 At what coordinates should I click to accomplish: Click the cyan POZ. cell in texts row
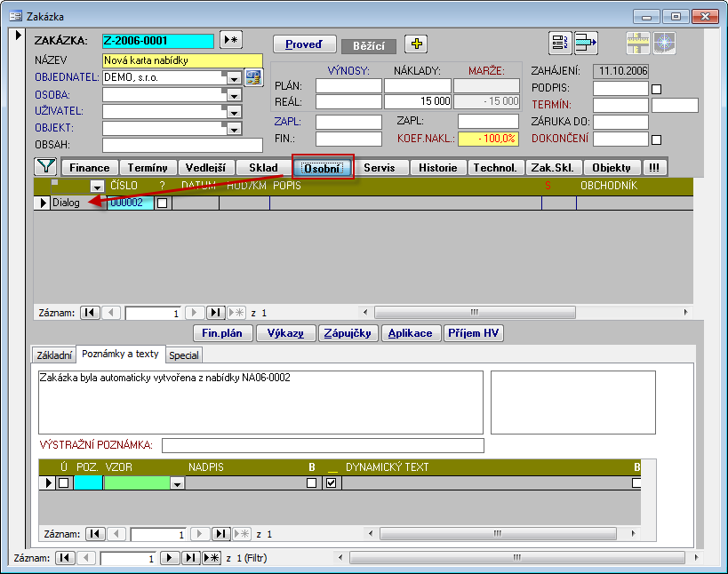point(88,483)
